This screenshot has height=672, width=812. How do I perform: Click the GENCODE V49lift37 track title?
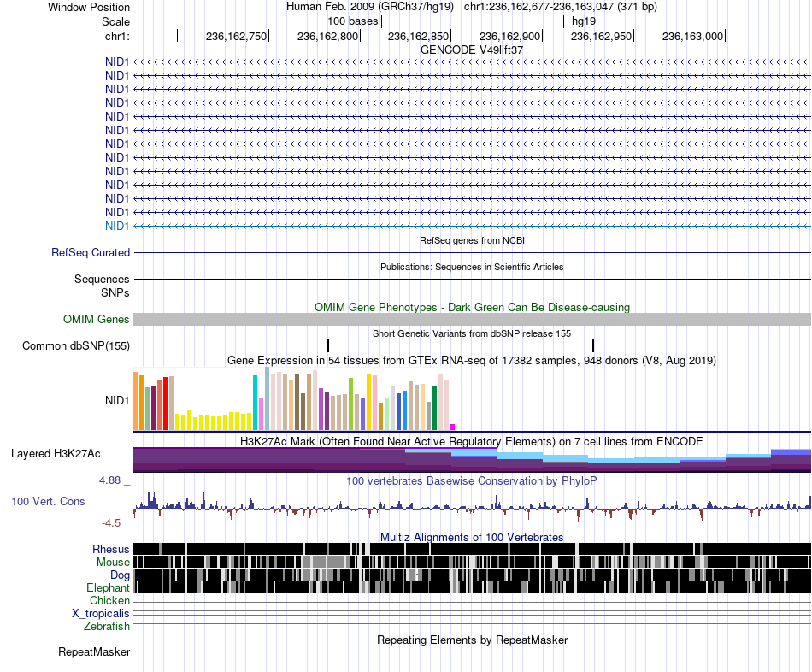(x=472, y=50)
